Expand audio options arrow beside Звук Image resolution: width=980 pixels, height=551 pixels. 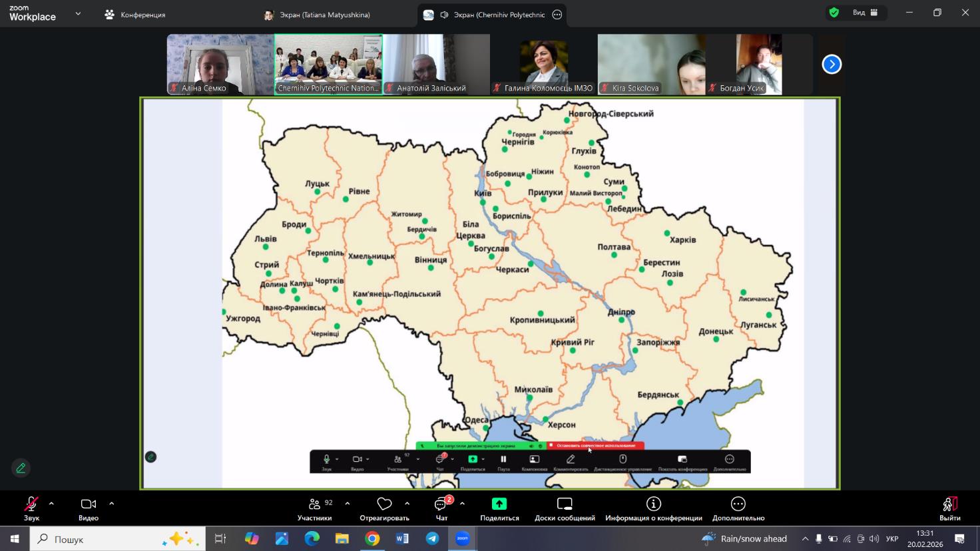[x=51, y=504]
